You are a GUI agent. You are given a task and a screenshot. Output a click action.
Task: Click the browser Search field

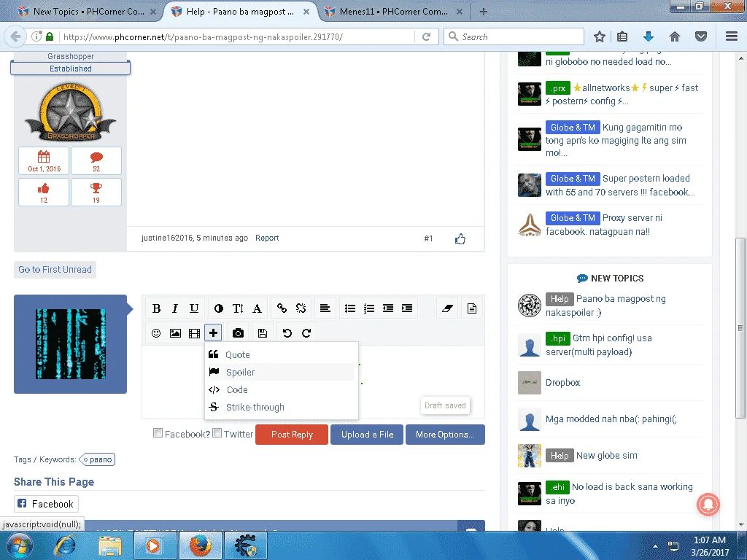(514, 36)
